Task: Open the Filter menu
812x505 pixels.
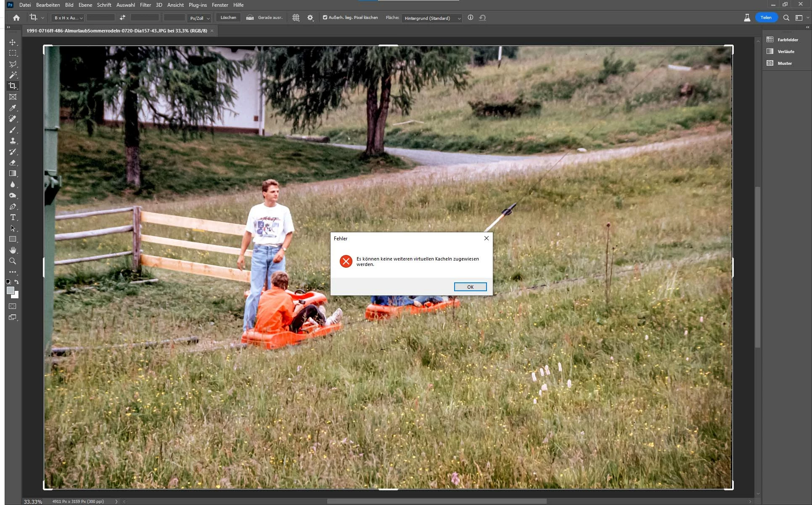Action: (x=145, y=5)
